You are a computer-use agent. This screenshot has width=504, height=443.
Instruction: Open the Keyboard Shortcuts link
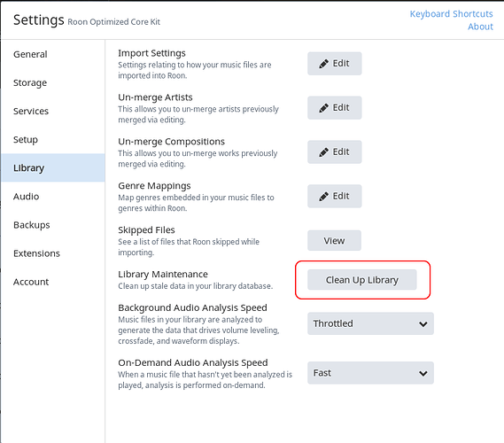451,14
